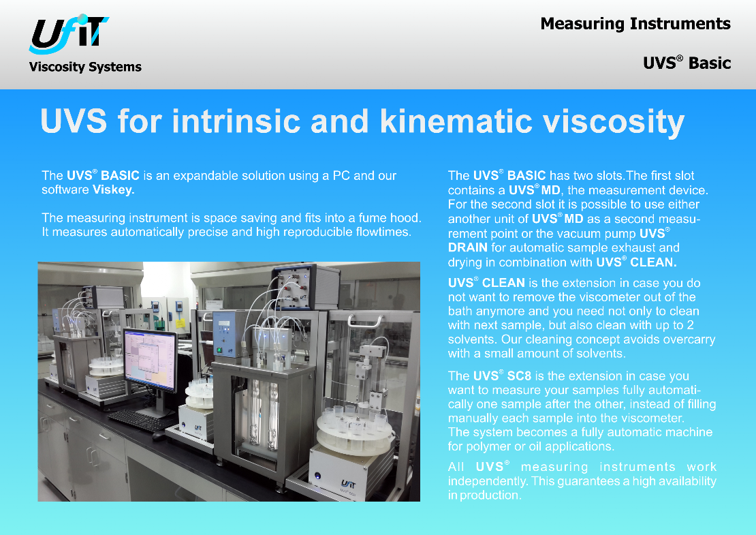Click the Viscosity Systems text under the logo
Image resolution: width=756 pixels, height=535 pixels.
click(x=85, y=67)
